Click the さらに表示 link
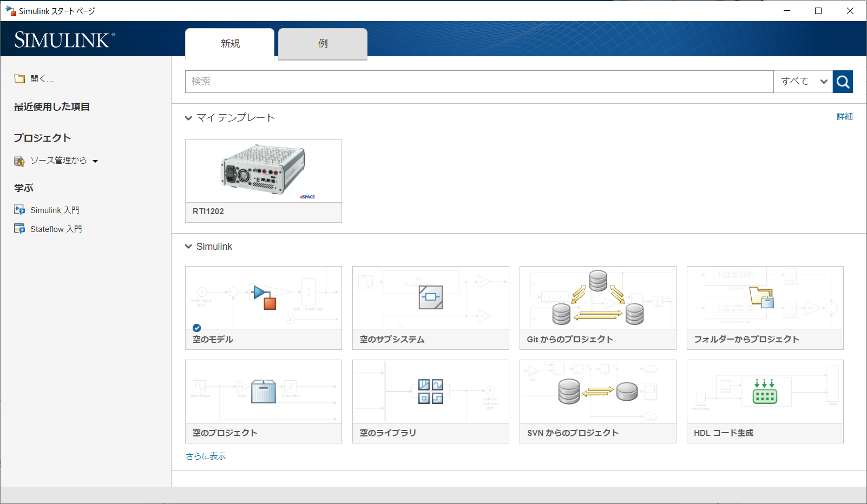 pyautogui.click(x=206, y=456)
